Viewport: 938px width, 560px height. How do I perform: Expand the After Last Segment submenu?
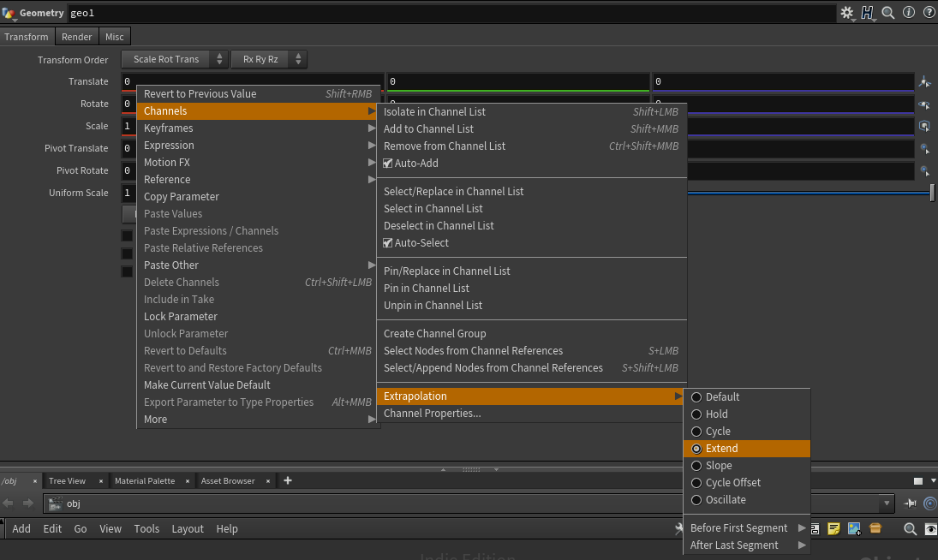point(747,545)
